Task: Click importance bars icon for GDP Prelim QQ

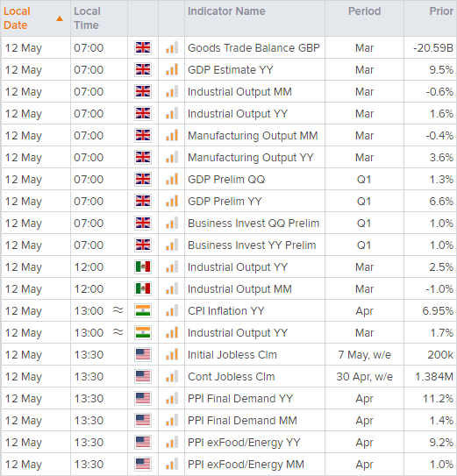Action: click(172, 180)
